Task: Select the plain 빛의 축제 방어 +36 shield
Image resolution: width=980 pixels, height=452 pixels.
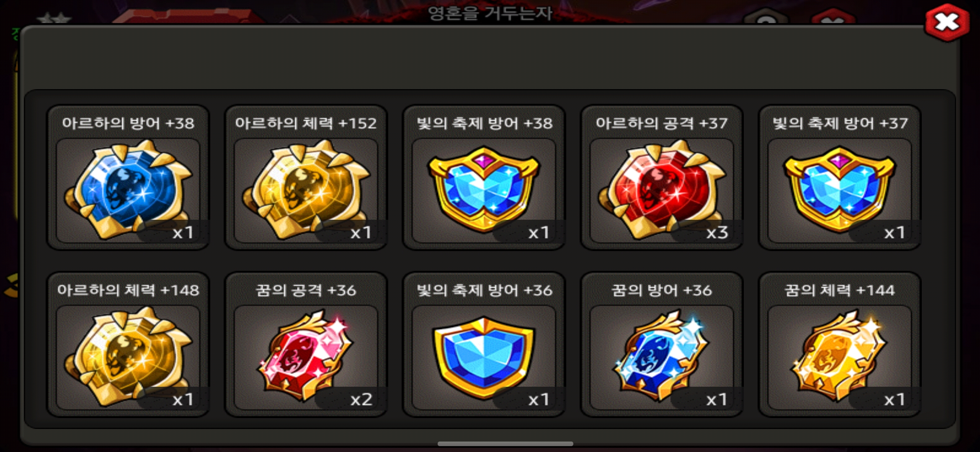Action: point(484,357)
